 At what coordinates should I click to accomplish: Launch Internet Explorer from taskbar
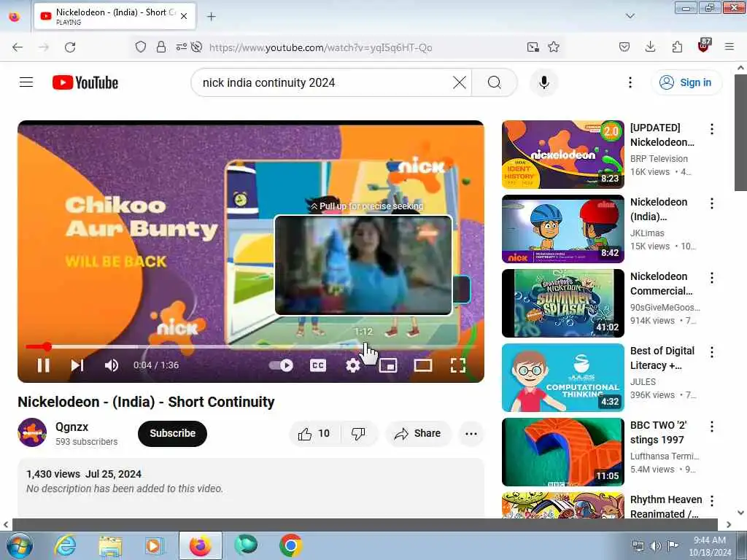tap(65, 545)
